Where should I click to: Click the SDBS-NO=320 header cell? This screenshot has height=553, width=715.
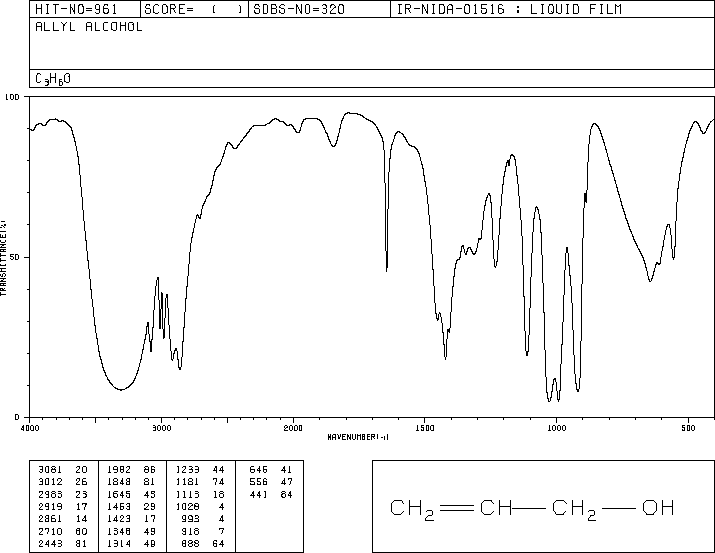pyautogui.click(x=319, y=9)
